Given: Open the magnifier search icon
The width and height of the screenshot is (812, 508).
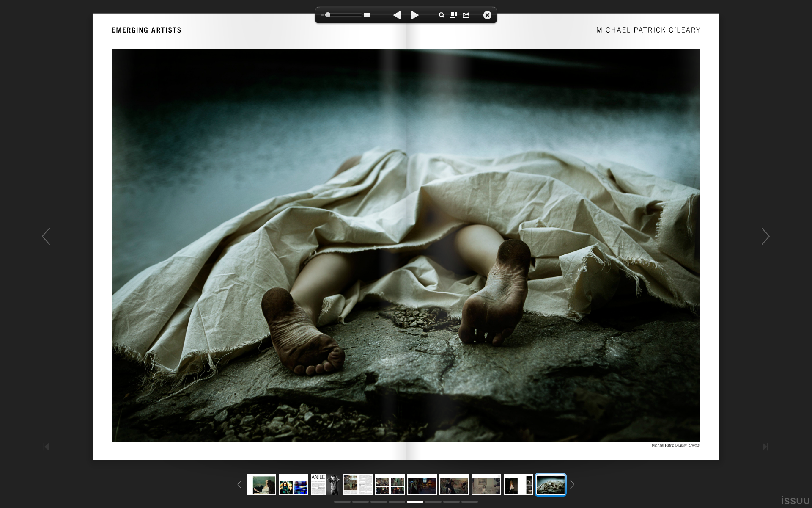Looking at the screenshot, I should tap(441, 15).
